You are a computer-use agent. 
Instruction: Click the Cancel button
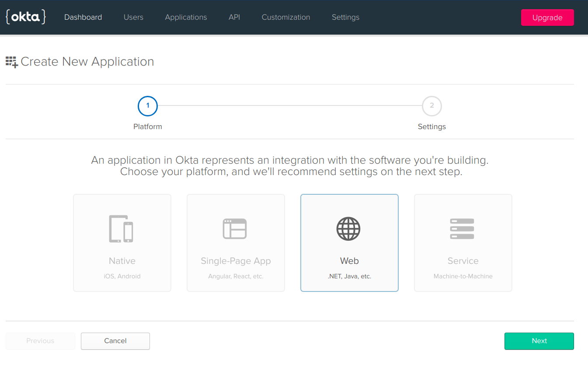[x=115, y=341]
